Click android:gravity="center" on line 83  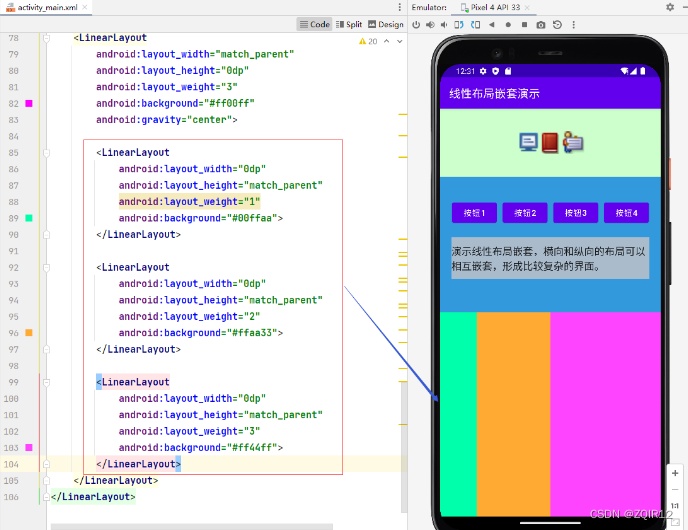tap(166, 120)
